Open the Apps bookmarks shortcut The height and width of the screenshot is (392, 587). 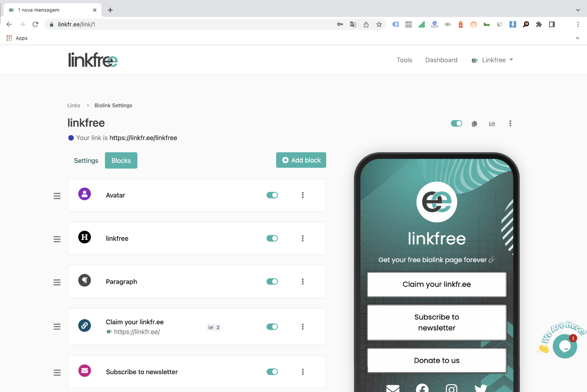(x=17, y=38)
